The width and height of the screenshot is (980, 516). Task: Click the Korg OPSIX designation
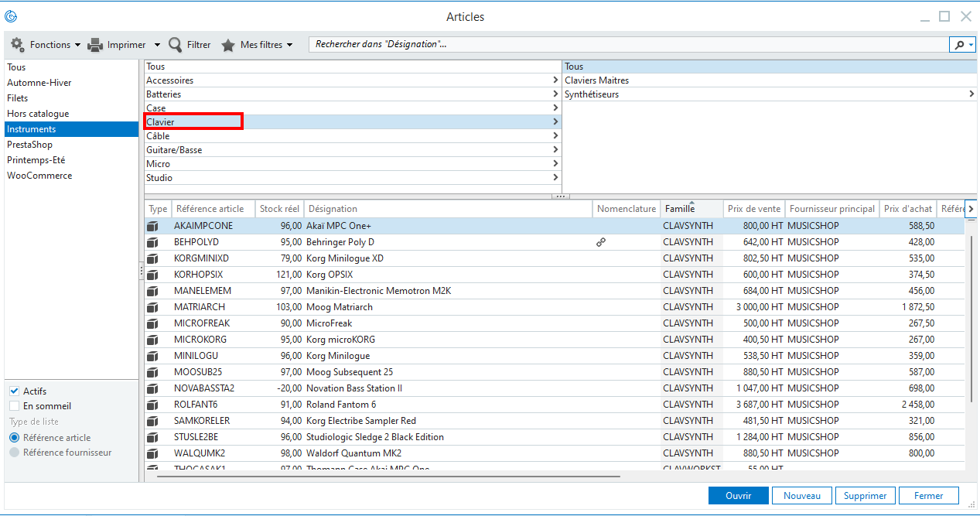[x=330, y=275]
